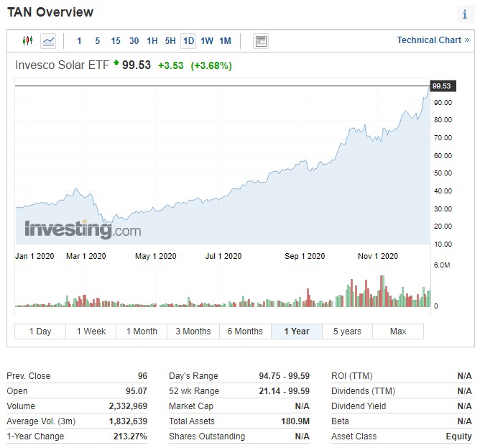Switch to the Max range
This screenshot has height=448, width=480.
coord(398,332)
